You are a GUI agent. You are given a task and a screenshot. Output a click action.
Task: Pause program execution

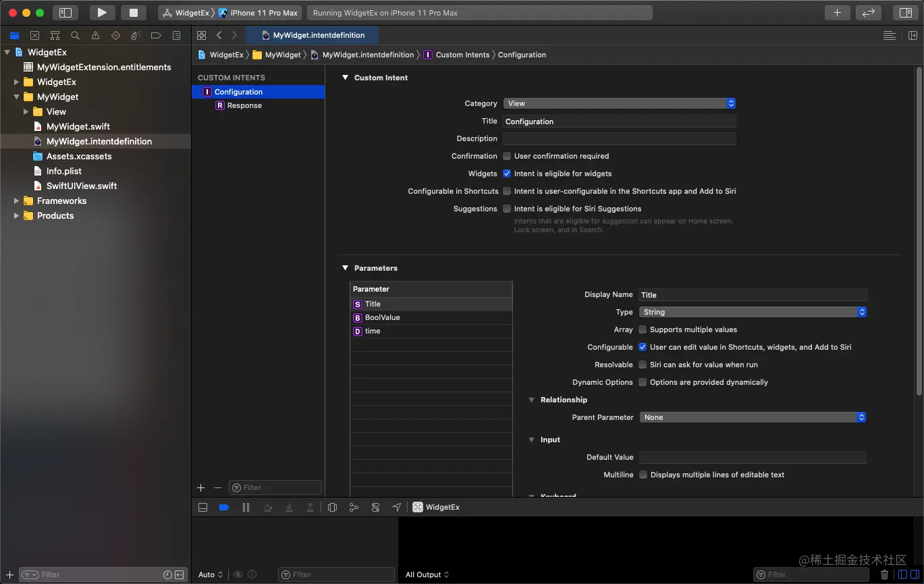pos(246,507)
